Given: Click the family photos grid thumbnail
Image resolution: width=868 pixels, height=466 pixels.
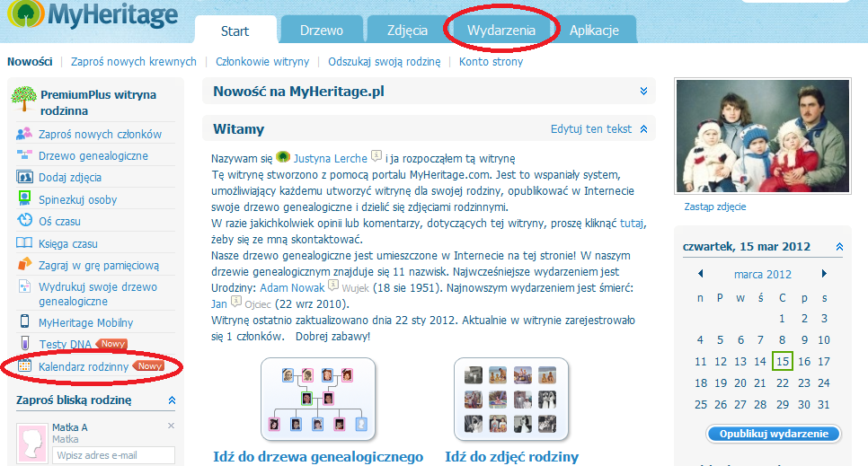Looking at the screenshot, I should (x=511, y=400).
